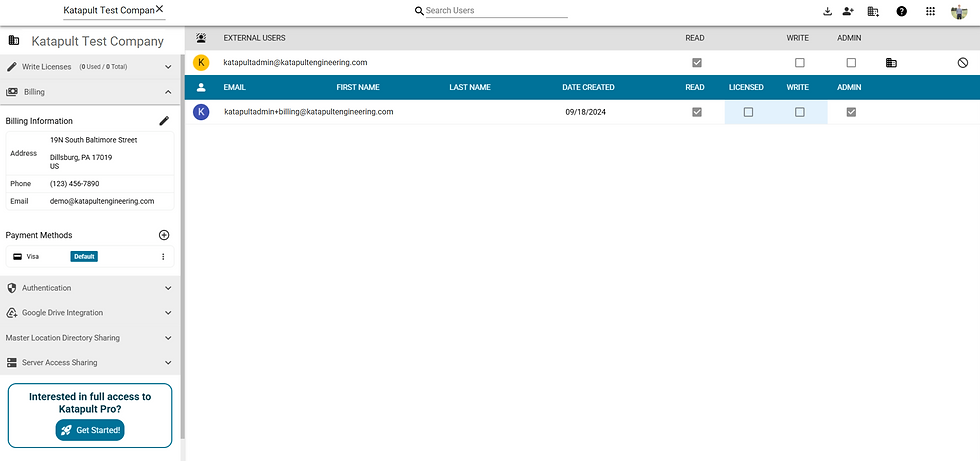
Task: Click the katapultadmin+billing@katapultengineering.com email
Action: click(x=309, y=112)
